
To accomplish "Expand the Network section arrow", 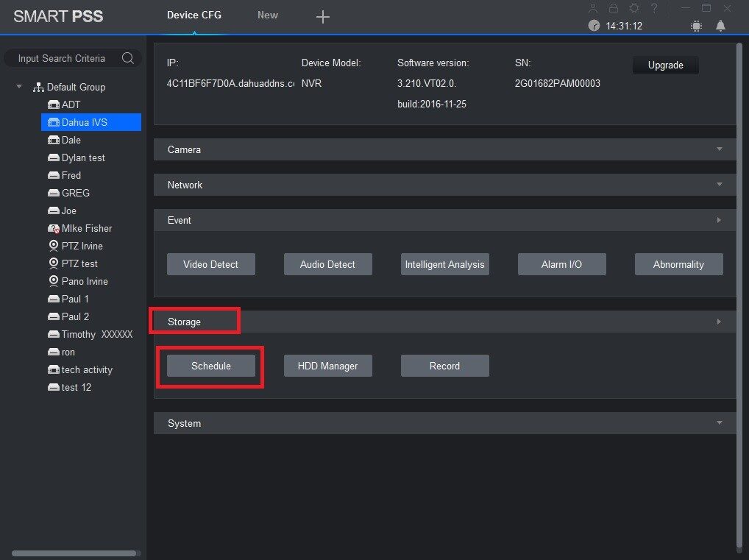I will [719, 185].
